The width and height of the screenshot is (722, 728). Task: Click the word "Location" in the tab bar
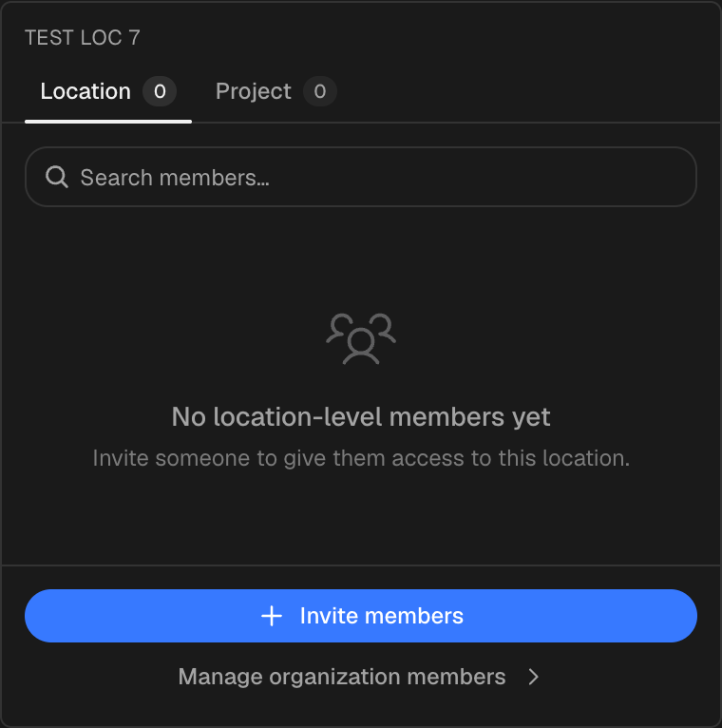coord(85,91)
